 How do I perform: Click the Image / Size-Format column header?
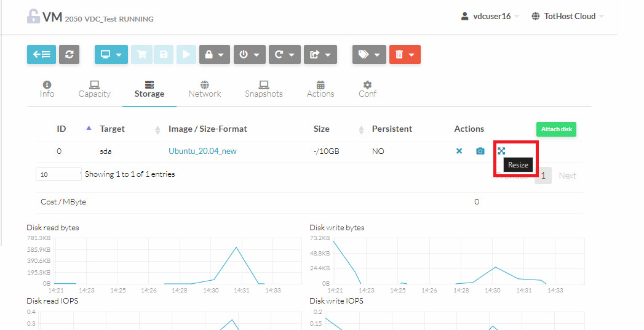coord(207,129)
